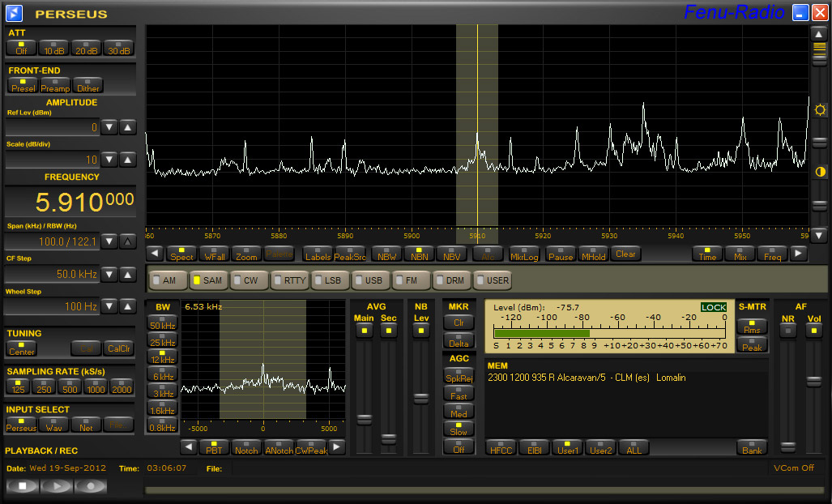
Task: Enable the Preamp front-end toggle
Action: pos(55,85)
